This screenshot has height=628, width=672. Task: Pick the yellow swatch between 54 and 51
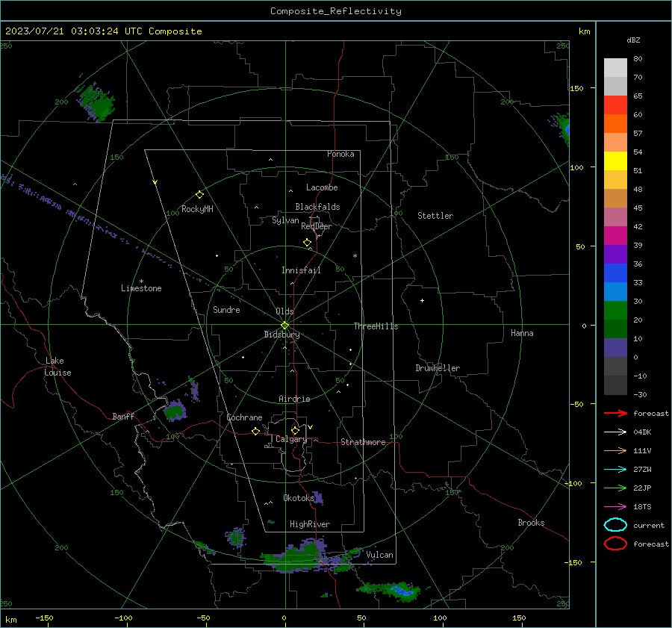[615, 161]
